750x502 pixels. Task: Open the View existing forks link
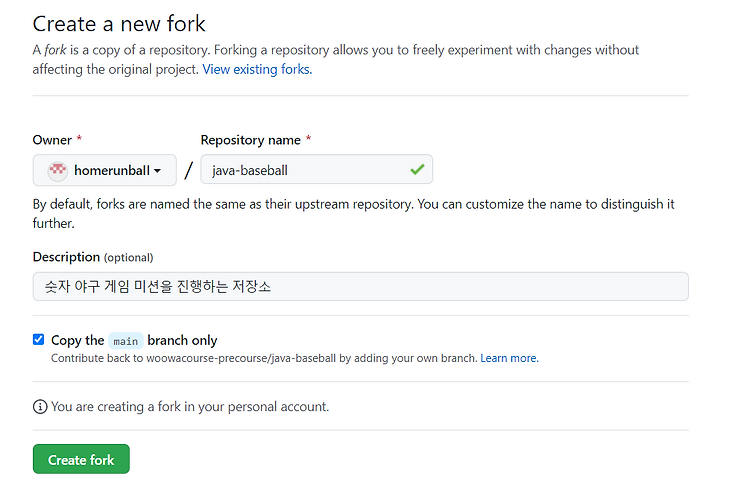click(x=257, y=69)
